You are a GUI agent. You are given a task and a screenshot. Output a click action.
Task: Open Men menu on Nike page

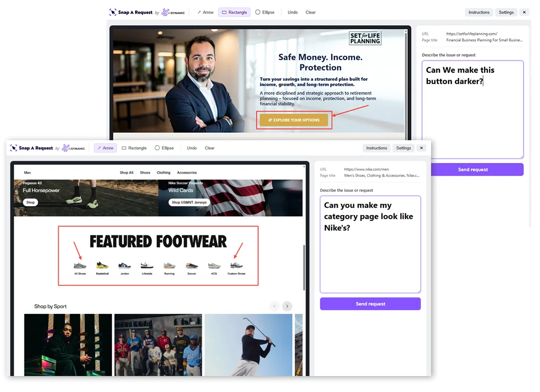coord(28,173)
